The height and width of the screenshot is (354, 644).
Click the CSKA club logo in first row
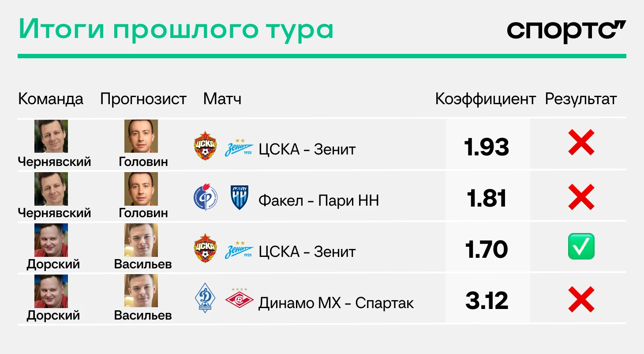[x=206, y=146]
